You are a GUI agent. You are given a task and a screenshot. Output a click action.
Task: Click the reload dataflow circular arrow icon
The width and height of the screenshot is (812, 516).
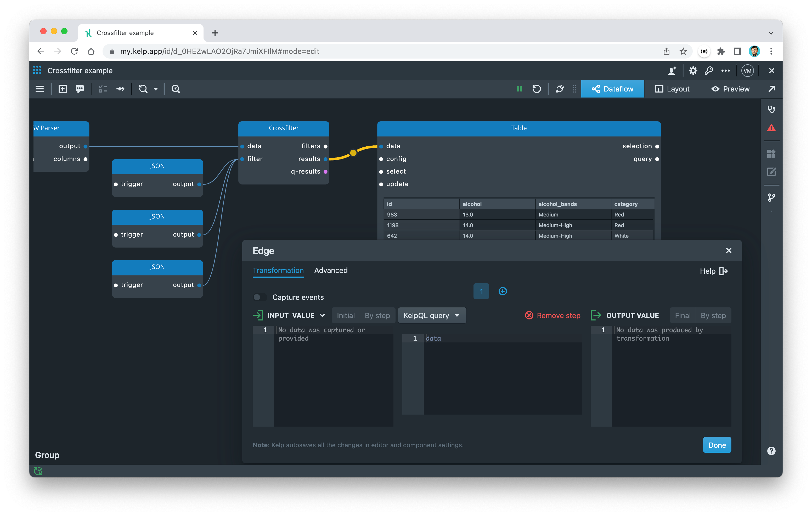[537, 89]
